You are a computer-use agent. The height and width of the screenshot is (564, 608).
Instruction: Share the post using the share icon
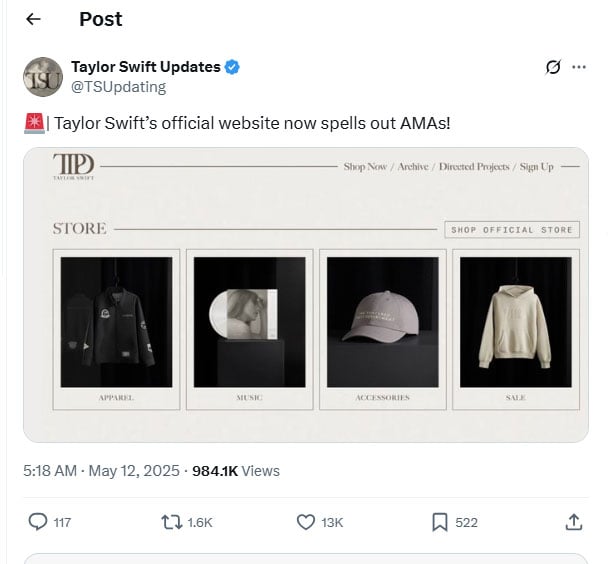coord(574,522)
